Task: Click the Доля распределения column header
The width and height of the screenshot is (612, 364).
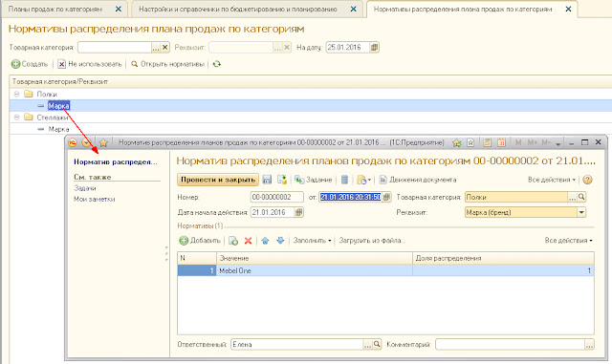Action: [503, 258]
